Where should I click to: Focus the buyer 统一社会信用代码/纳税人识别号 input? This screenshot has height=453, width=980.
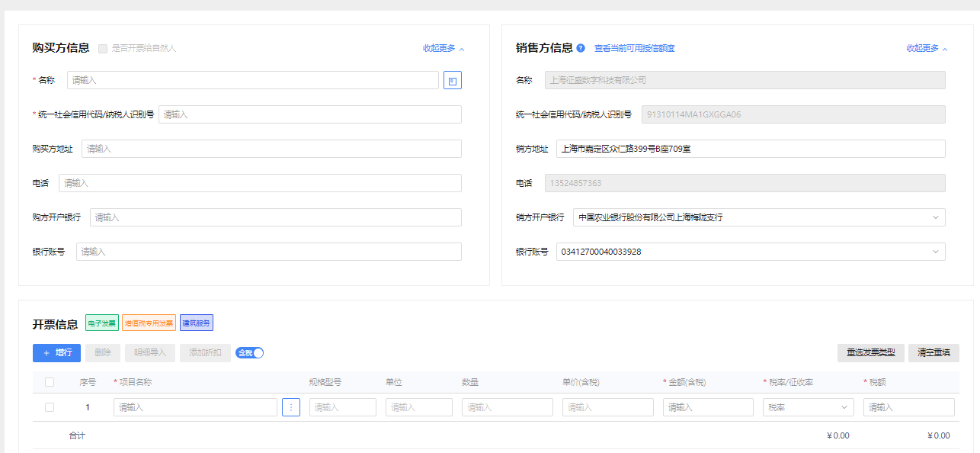pos(310,114)
